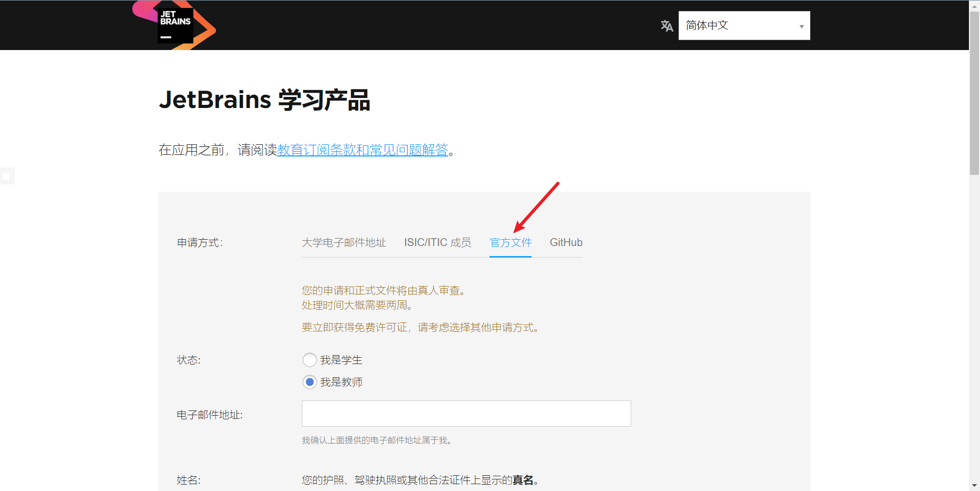Open the 简体中文 language dropdown
Screen dimensions: 980x491
pos(744,25)
